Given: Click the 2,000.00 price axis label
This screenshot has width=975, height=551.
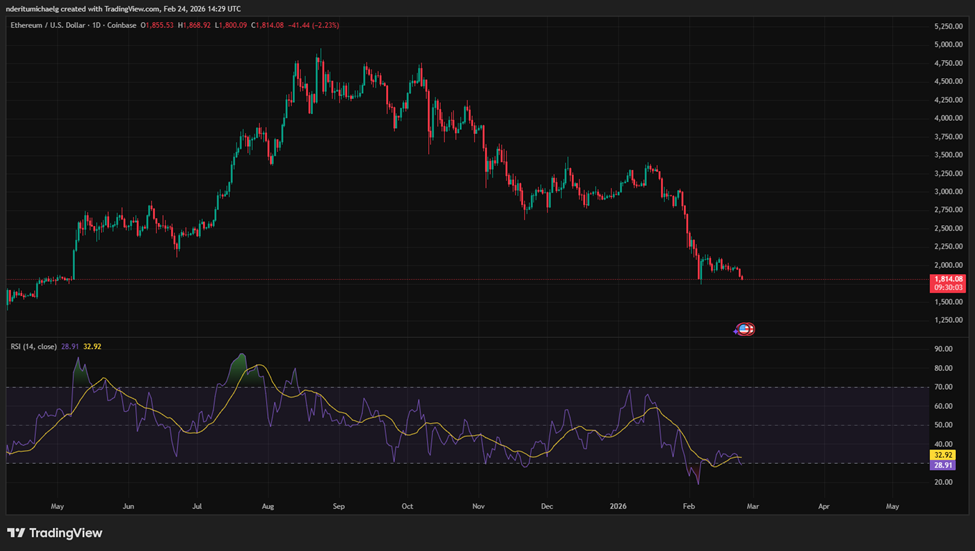Looking at the screenshot, I should (x=948, y=265).
